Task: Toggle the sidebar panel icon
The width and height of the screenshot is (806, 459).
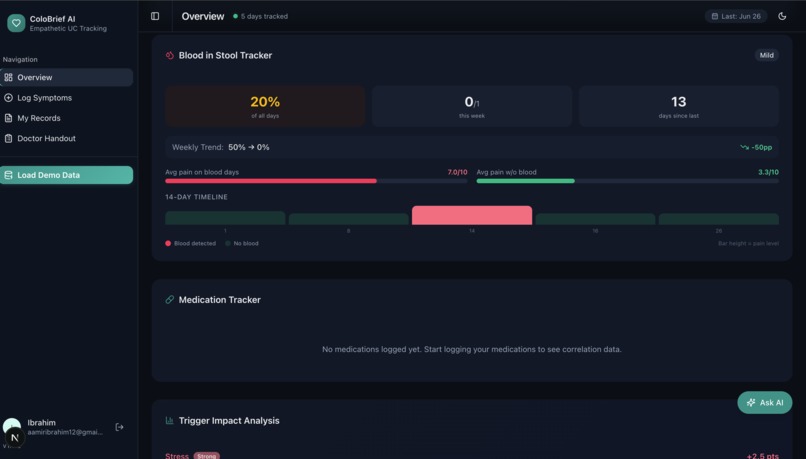Action: [x=155, y=16]
